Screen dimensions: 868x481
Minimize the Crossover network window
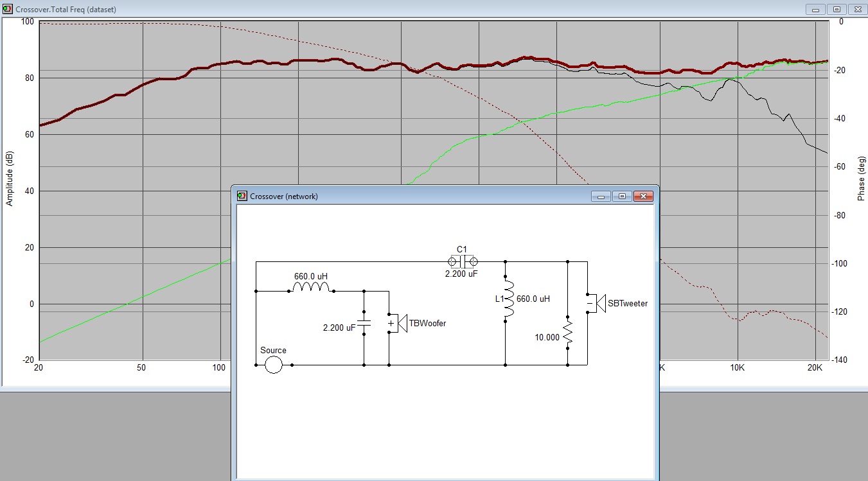coord(601,196)
